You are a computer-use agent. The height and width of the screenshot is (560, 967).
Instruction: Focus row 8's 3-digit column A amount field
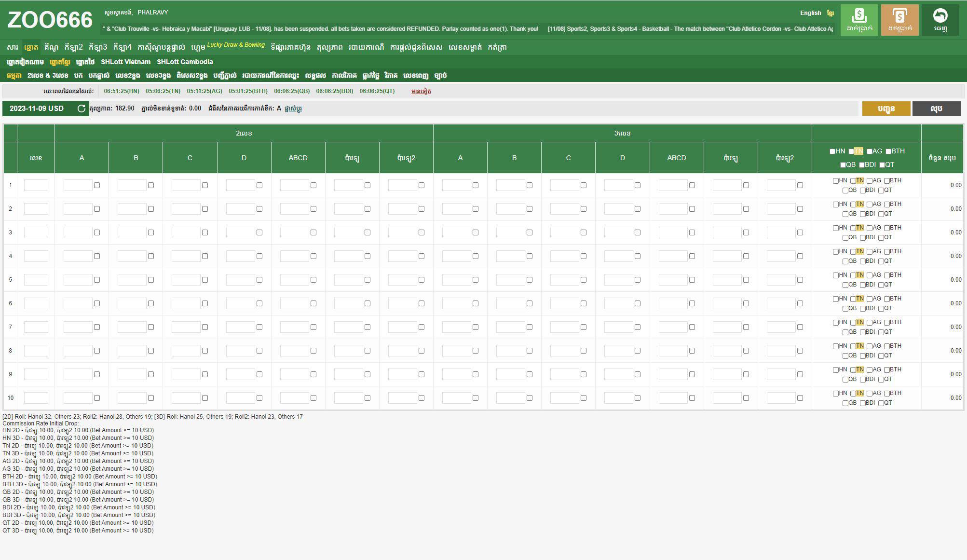pyautogui.click(x=456, y=351)
